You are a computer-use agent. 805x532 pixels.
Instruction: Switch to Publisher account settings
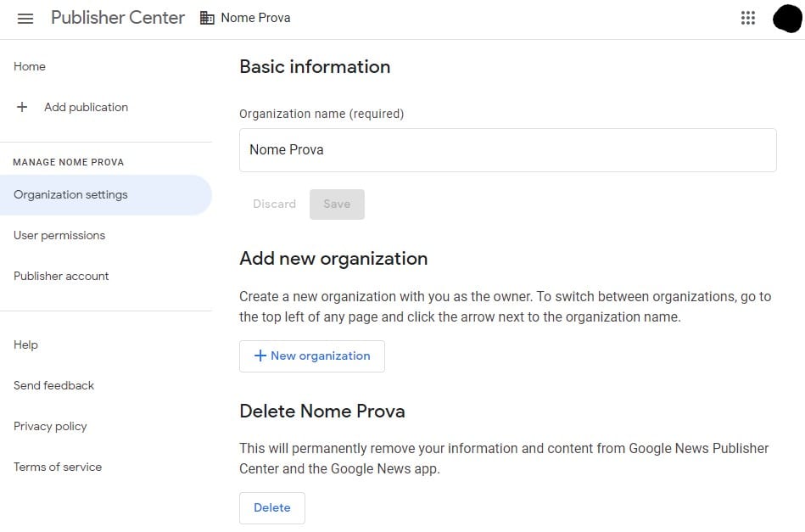60,276
